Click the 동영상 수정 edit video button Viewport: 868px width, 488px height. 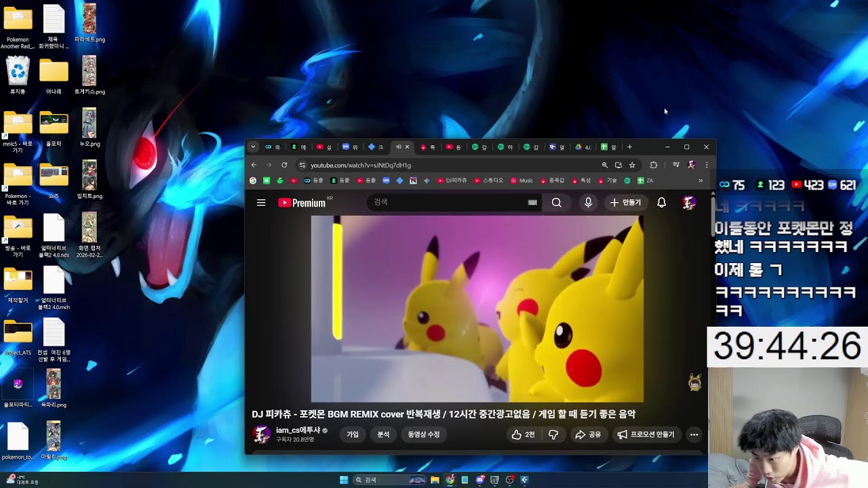click(424, 434)
